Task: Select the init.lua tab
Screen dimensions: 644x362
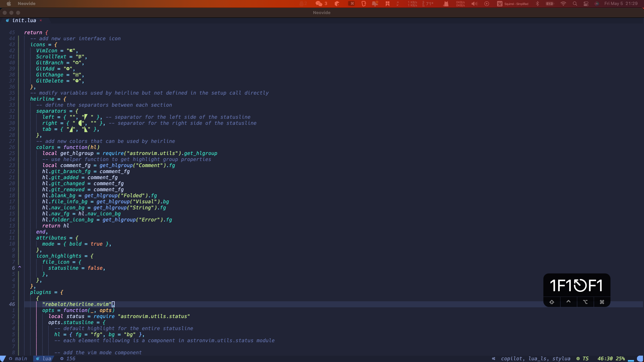Action: [x=24, y=20]
